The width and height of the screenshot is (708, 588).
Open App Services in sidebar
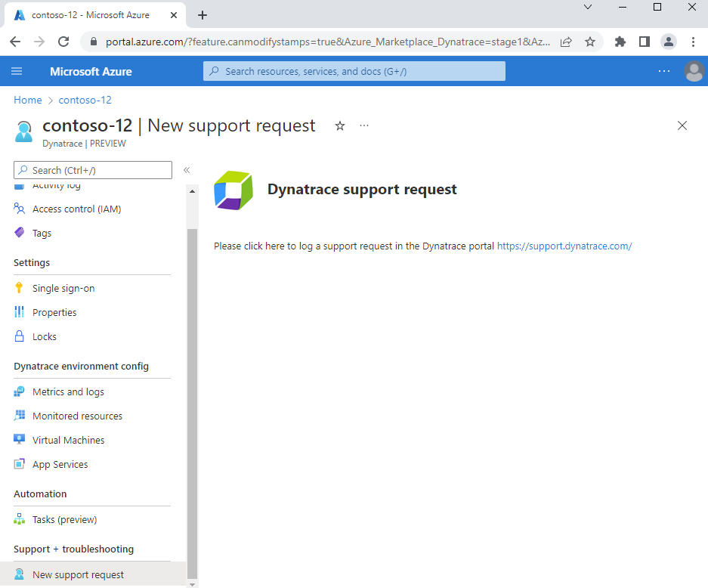coord(60,464)
